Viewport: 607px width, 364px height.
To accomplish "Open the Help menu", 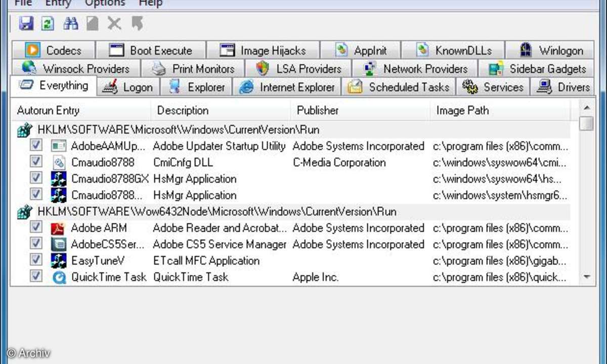I will tap(151, 3).
